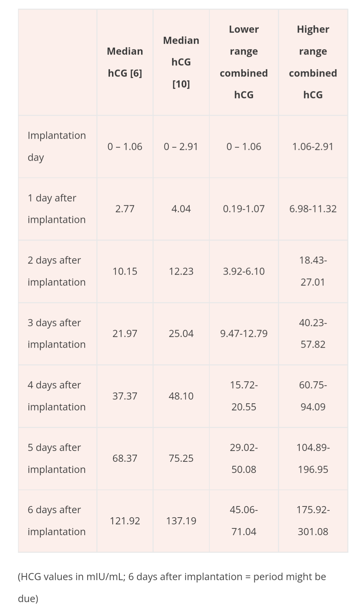The width and height of the screenshot is (364, 615).
Task: Click the 2.77 median hCG value
Action: coord(125,209)
